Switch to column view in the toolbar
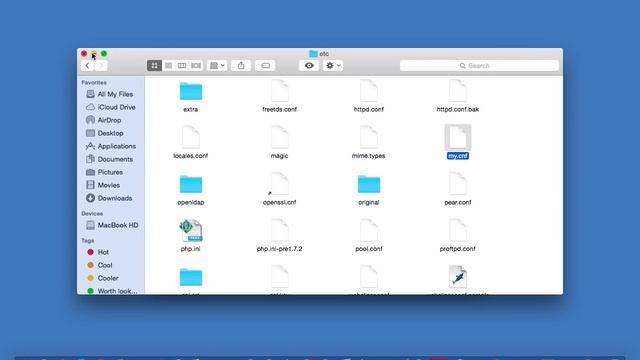Viewport: 640px width, 360px height. [182, 65]
